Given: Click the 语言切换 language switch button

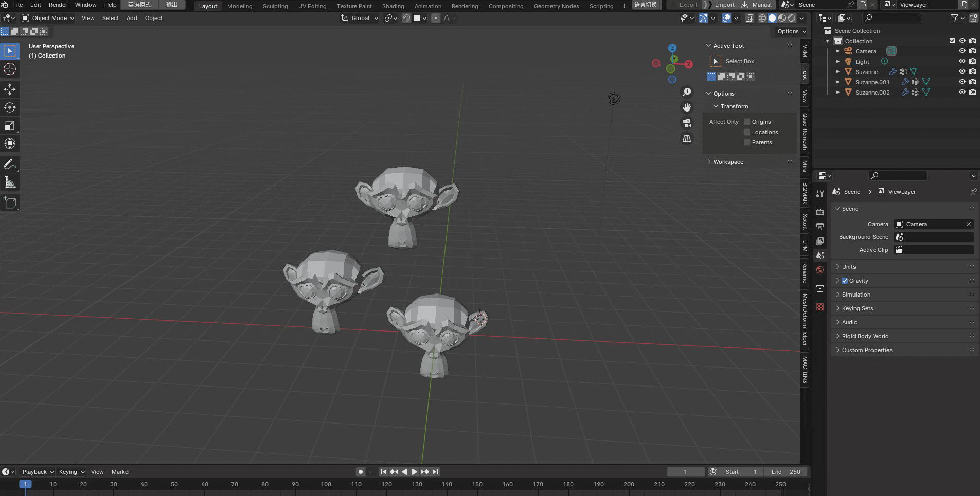Looking at the screenshot, I should click(x=646, y=5).
